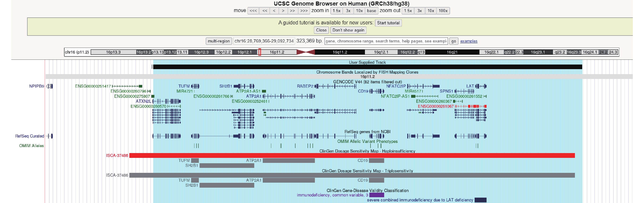
Task: Move slightly left with < button
Action: coord(274,11)
